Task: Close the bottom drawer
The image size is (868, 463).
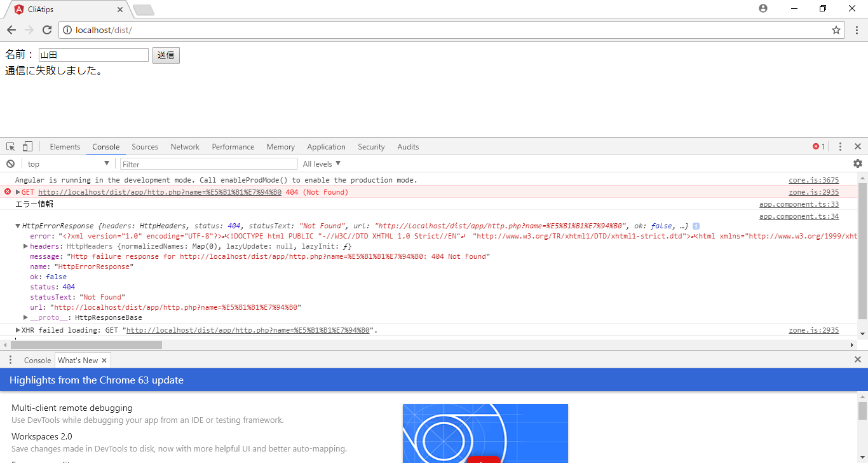Action: click(858, 359)
